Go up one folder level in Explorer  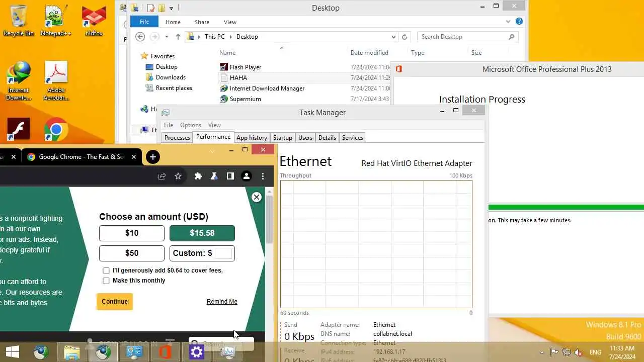coord(178,37)
